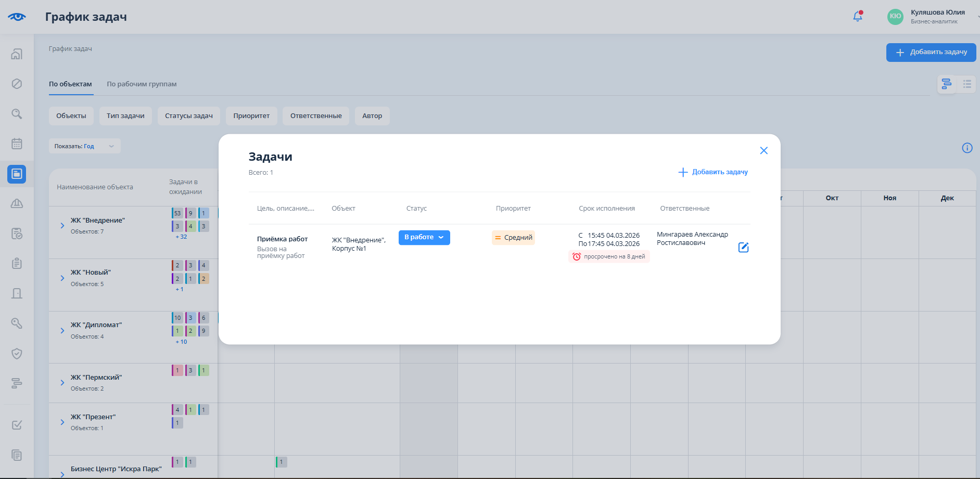Open the shield check sidebar icon
Image resolution: width=980 pixels, height=479 pixels.
click(17, 354)
